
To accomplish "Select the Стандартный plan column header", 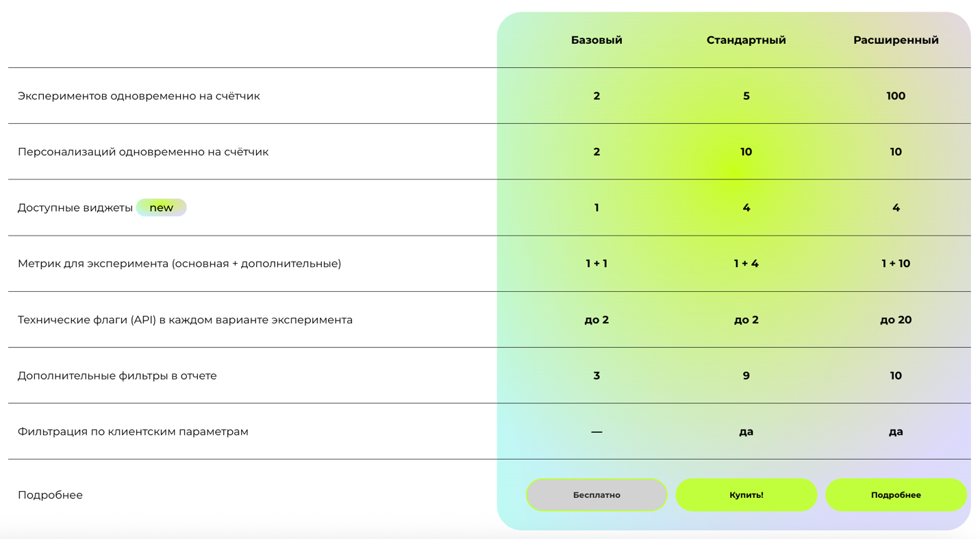I will tap(746, 40).
